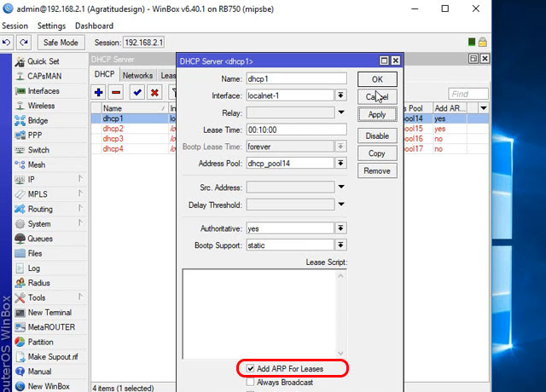Click red minus Remove icon in DHCP Server
This screenshot has width=546, height=392.
tap(116, 93)
